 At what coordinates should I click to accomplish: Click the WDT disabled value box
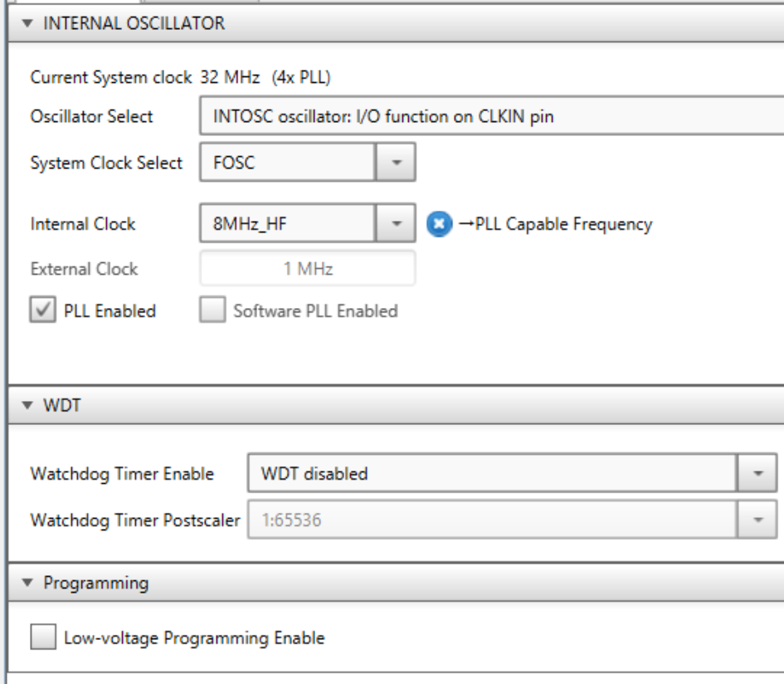click(493, 473)
